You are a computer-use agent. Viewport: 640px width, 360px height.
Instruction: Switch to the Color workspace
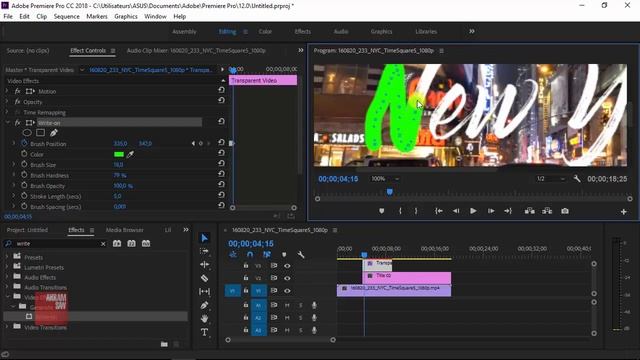(x=265, y=31)
